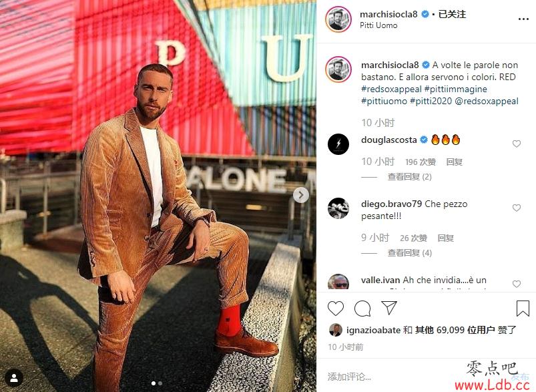Expand the 2 replies under douglascosta
This screenshot has height=392, width=536.
pos(410,177)
